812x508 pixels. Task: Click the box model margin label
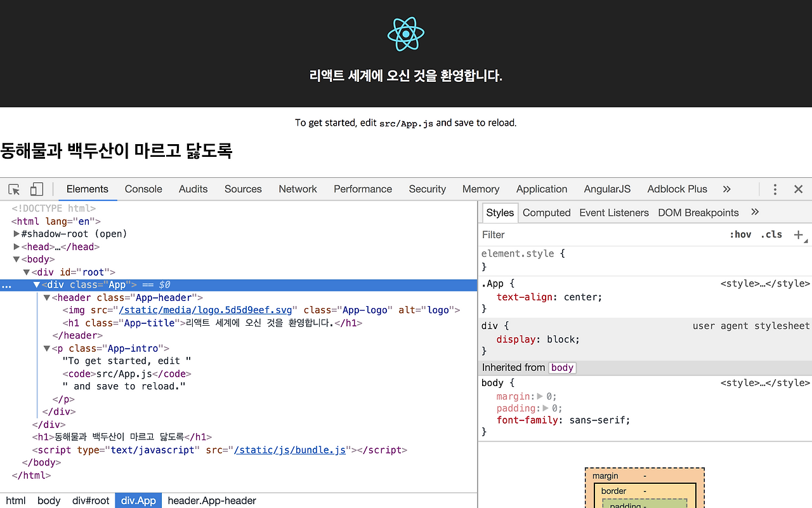click(605, 476)
